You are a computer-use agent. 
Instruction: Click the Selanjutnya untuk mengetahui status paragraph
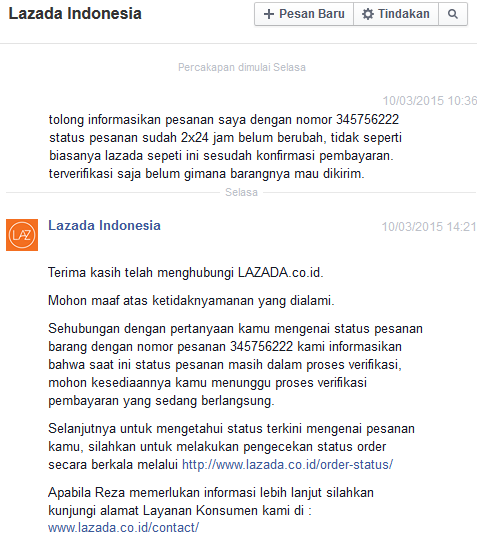[231, 447]
